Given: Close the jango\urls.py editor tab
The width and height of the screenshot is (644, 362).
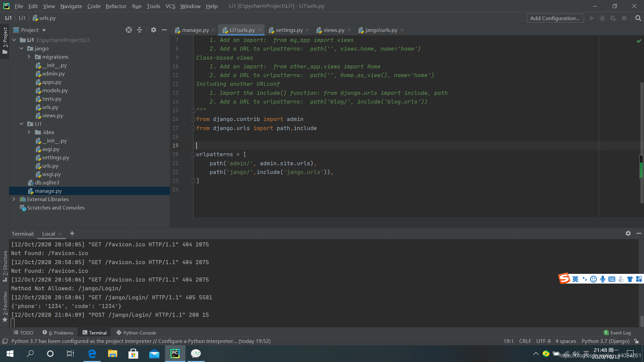Looking at the screenshot, I should click(x=402, y=30).
